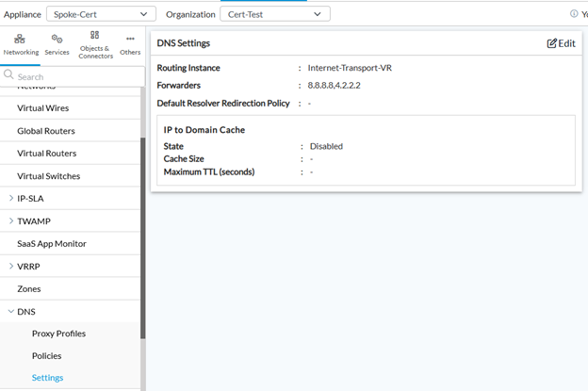This screenshot has width=588, height=391.
Task: Expand the VRRP tree item
Action: (11, 267)
